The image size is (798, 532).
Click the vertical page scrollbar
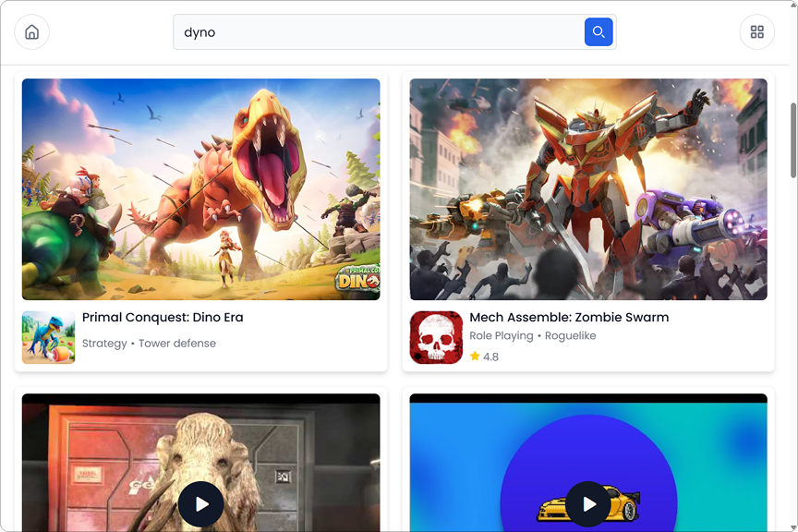tap(792, 139)
